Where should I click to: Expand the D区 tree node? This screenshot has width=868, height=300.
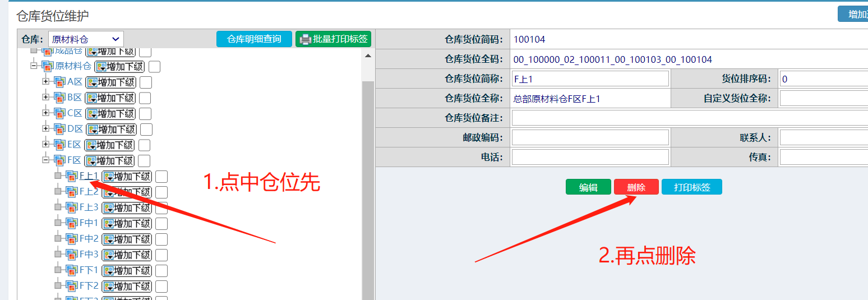[46, 128]
